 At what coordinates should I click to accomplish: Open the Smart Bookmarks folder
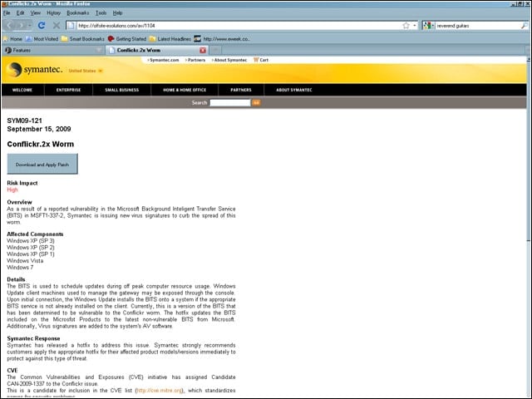(x=83, y=39)
